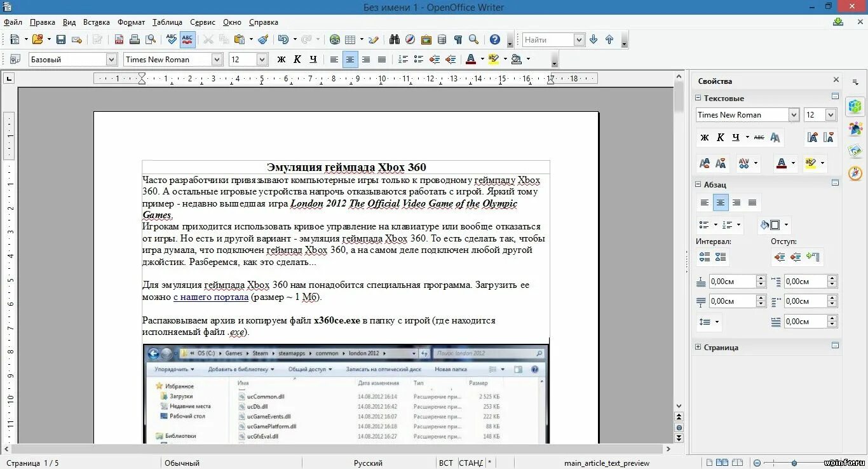Open the Gallery icon in toolbar
This screenshot has height=469, width=868.
click(426, 39)
